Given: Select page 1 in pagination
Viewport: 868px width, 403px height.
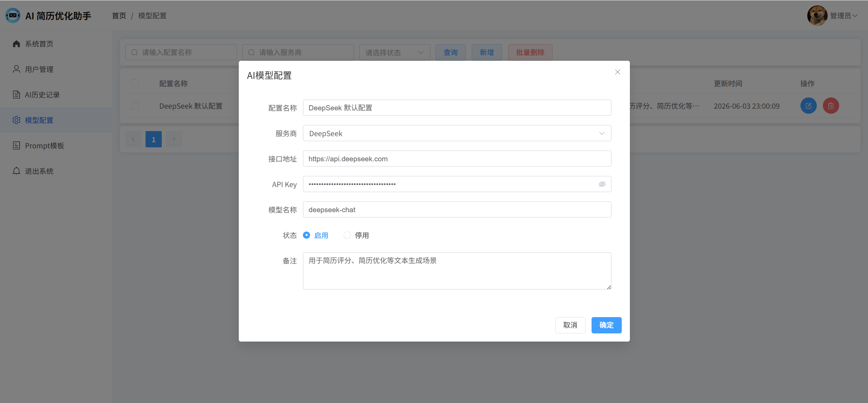Looking at the screenshot, I should [x=154, y=139].
